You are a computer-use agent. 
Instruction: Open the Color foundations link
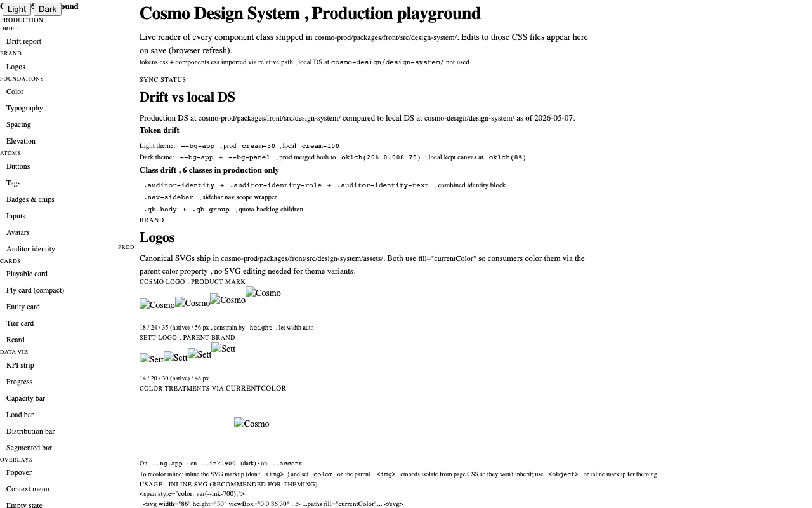(x=15, y=91)
